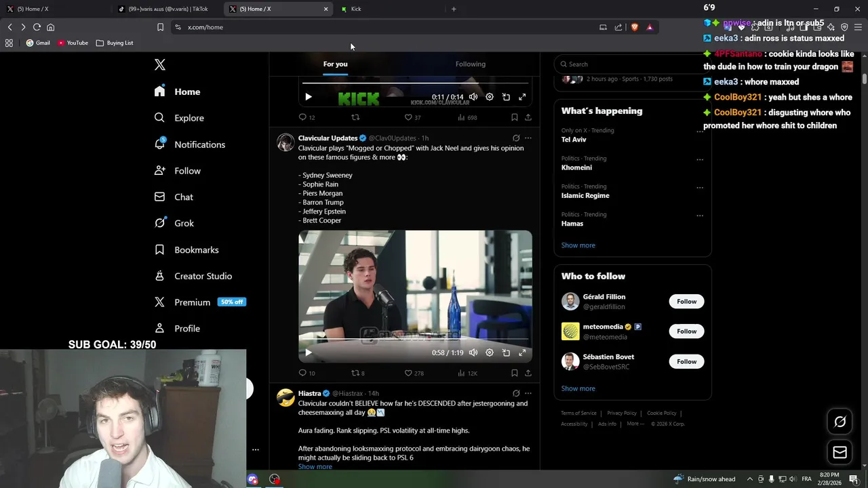The image size is (868, 488).
Task: Open Profile in the sidebar
Action: coord(178,329)
